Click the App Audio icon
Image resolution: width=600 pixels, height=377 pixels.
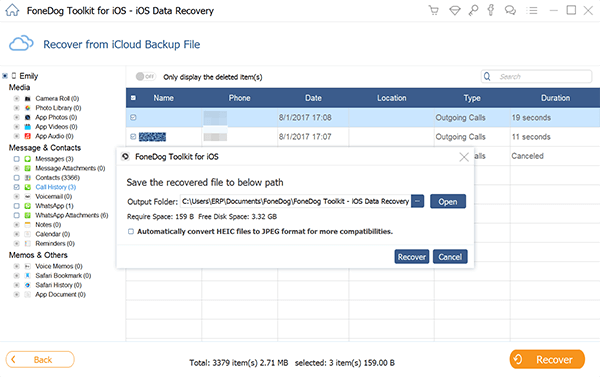(28, 136)
